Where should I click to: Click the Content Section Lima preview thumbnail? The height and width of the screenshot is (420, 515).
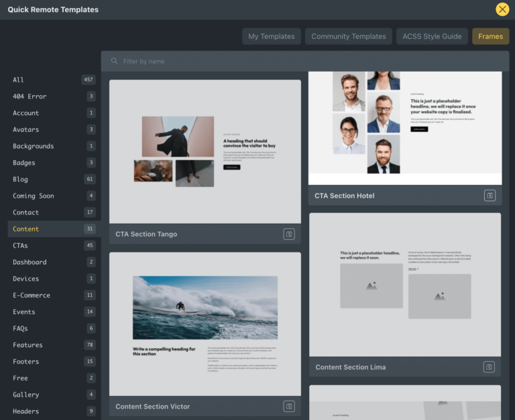click(405, 285)
